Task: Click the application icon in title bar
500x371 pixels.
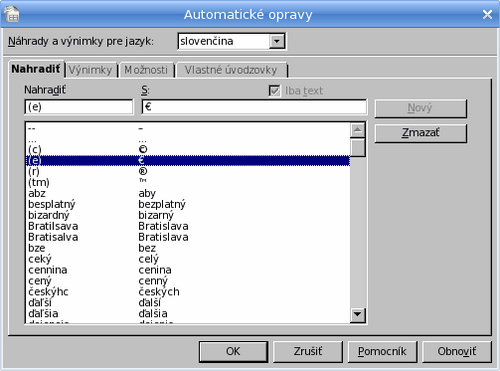Action: [12, 14]
